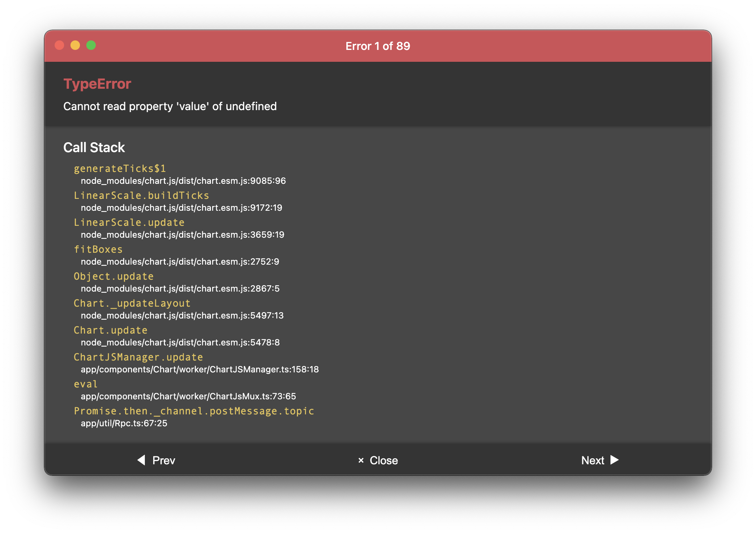Open the Rpc.ts:67:25 source location

124,423
